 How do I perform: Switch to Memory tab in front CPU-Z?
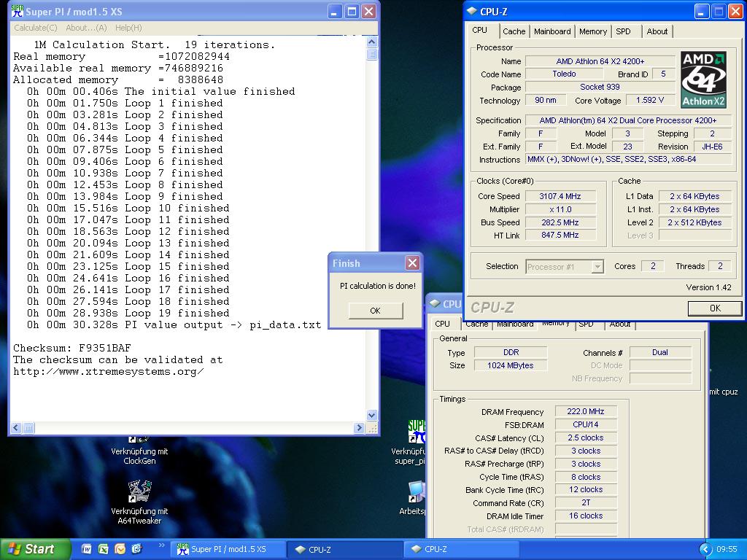[592, 31]
